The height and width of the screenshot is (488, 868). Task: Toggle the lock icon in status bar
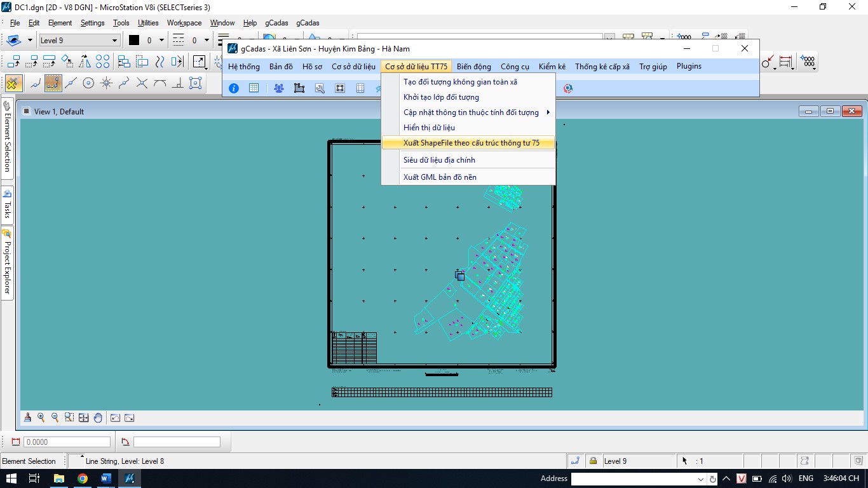pos(593,461)
